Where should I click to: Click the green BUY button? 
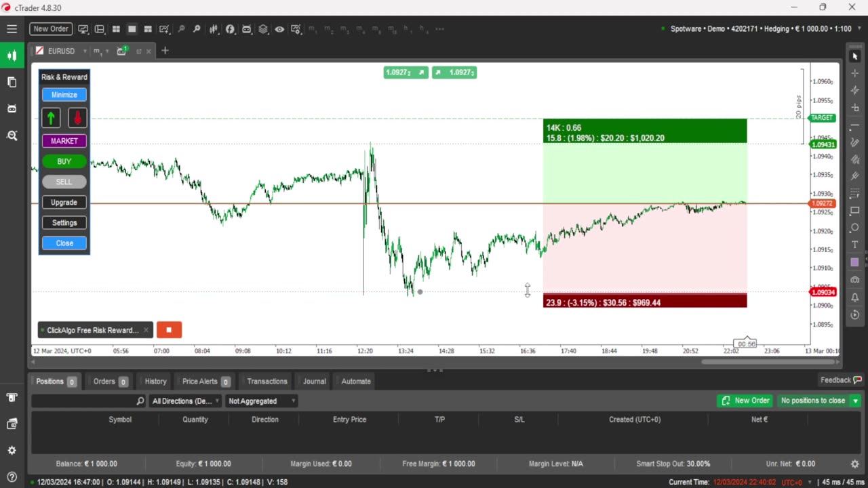[64, 161]
